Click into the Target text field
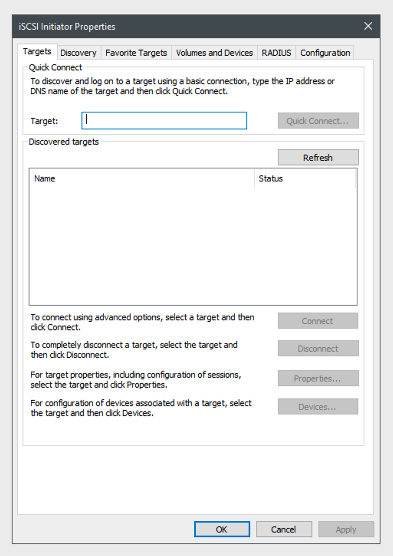Screen dimensions: 393x556 point(164,121)
